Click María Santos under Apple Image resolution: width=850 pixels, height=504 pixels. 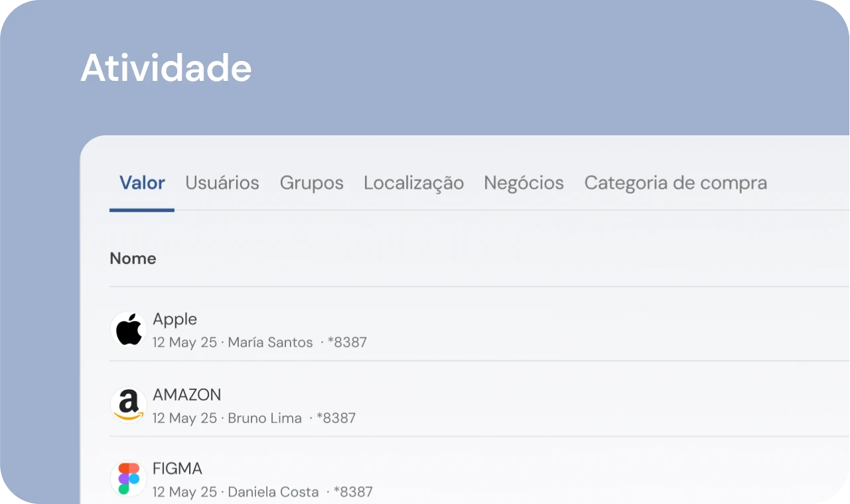pyautogui.click(x=270, y=342)
